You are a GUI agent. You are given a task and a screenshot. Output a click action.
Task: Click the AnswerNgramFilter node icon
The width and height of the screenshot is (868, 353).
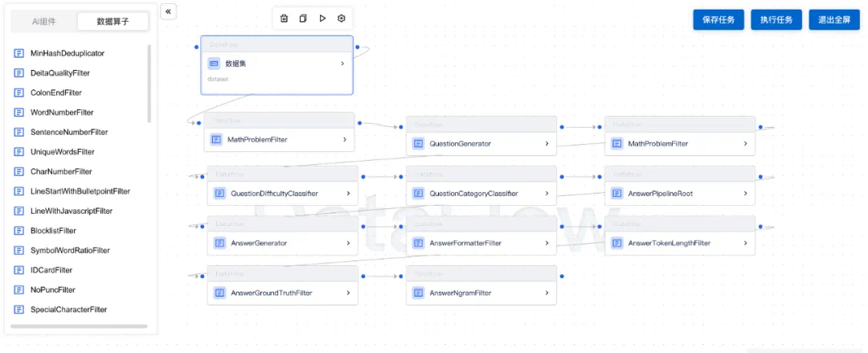tap(419, 293)
